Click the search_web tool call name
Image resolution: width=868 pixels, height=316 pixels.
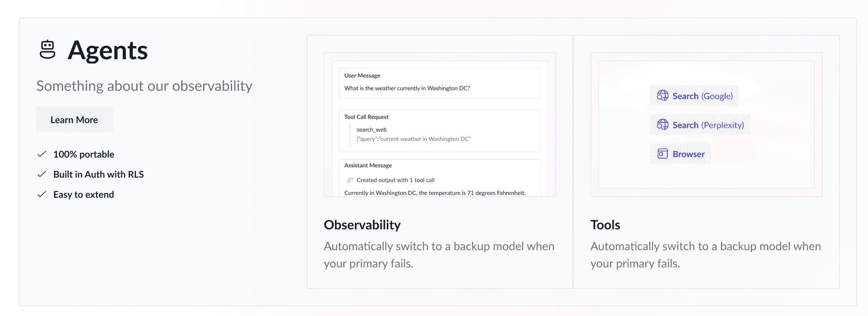(x=372, y=130)
